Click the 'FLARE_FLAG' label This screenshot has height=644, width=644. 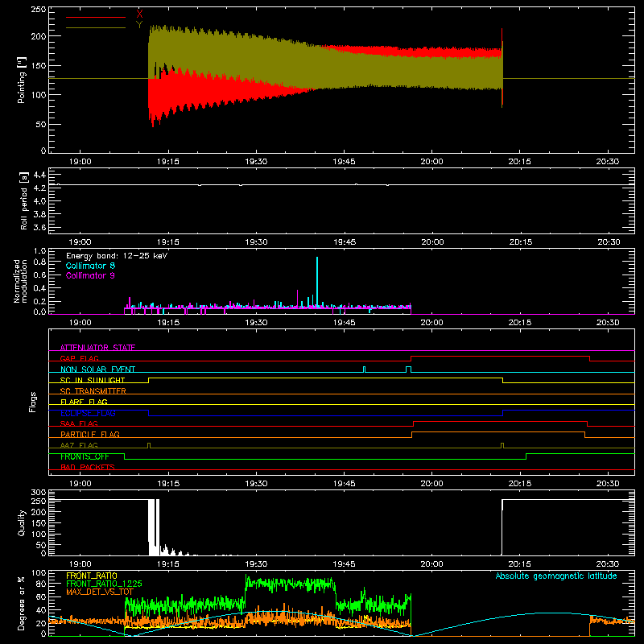pyautogui.click(x=84, y=402)
